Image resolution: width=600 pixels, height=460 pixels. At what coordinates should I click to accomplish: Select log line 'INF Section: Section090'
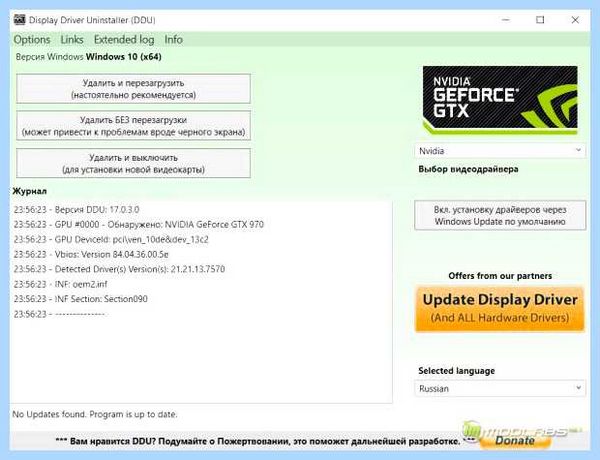[81, 299]
